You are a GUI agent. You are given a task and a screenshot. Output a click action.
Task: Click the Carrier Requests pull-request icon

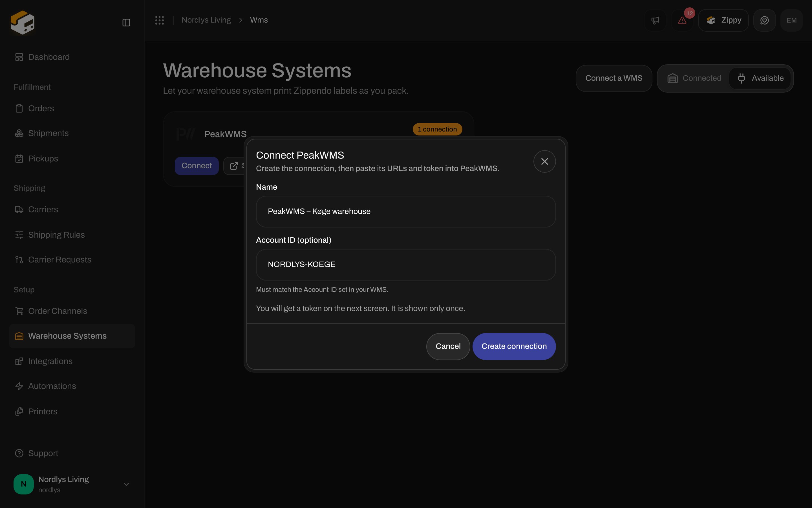coord(19,260)
